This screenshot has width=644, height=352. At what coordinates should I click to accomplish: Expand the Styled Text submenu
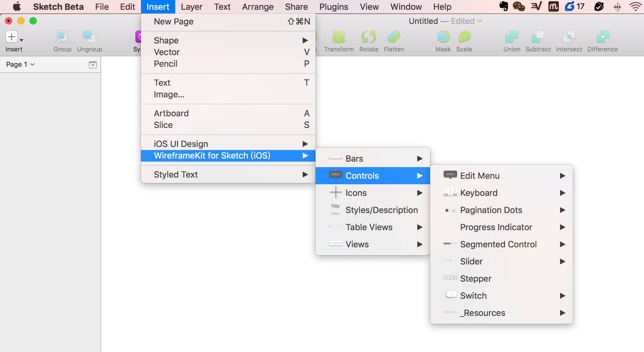pyautogui.click(x=228, y=174)
